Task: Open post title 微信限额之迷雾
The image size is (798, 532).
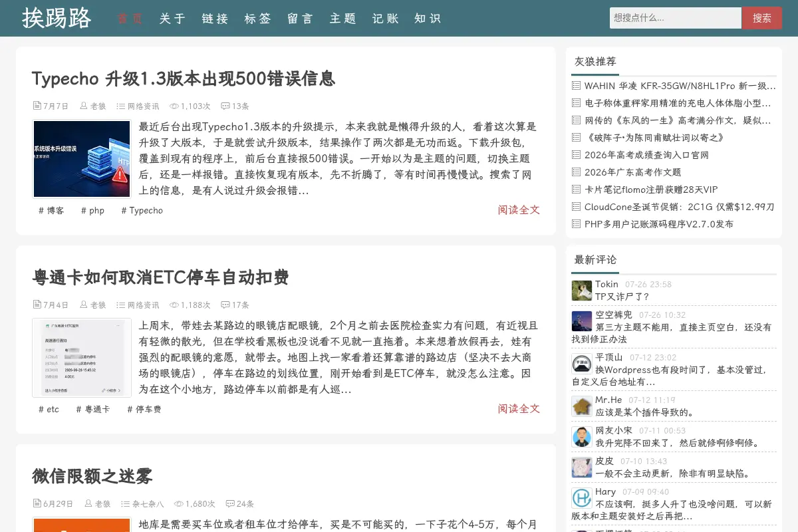Action: point(92,476)
